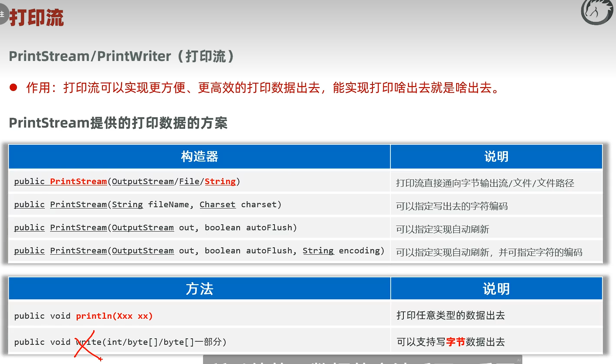This screenshot has height=364, width=616.
Task: Click the String link before encoding
Action: (318, 250)
